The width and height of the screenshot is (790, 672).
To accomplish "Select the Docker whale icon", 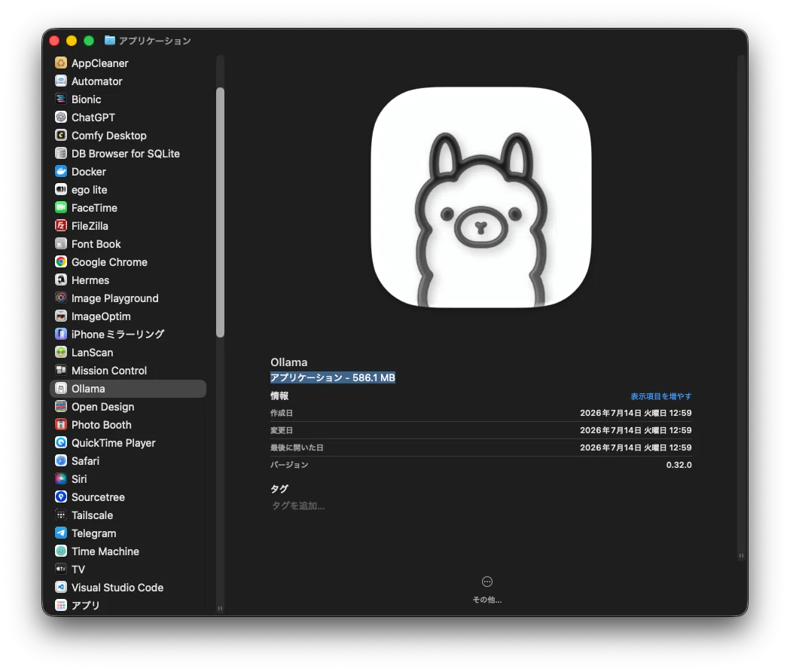I will tap(61, 172).
